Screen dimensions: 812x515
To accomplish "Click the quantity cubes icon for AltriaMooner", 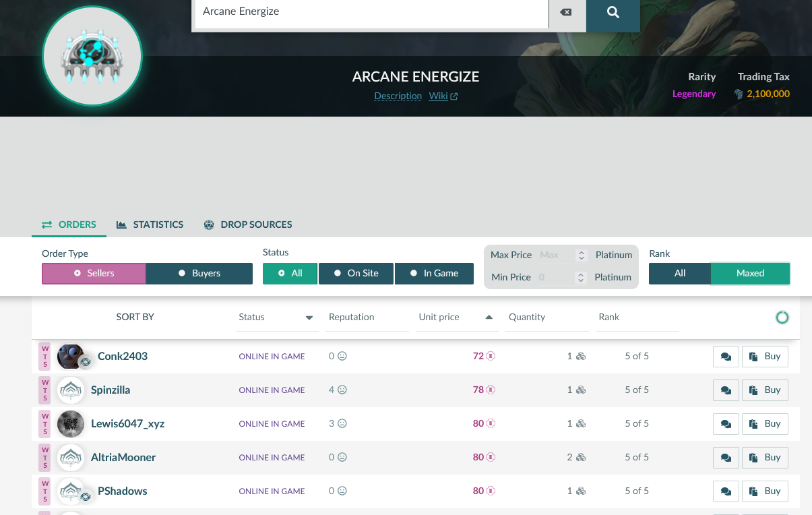I will point(581,457).
